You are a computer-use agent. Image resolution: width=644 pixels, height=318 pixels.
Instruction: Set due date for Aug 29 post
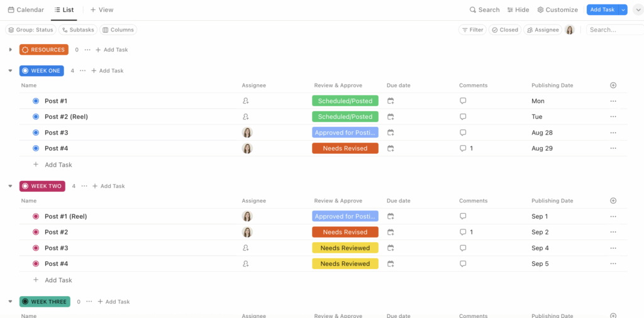click(x=391, y=148)
